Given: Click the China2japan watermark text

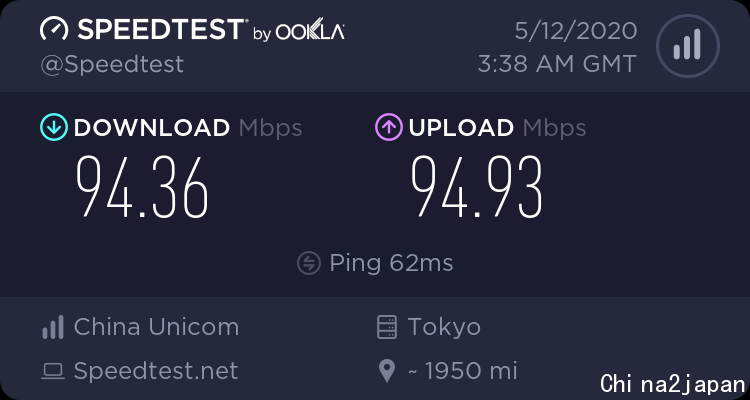Looking at the screenshot, I should click(x=673, y=384).
